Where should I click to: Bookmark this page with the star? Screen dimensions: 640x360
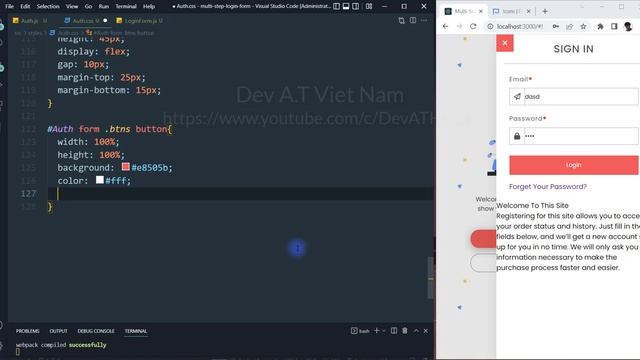coord(583,27)
